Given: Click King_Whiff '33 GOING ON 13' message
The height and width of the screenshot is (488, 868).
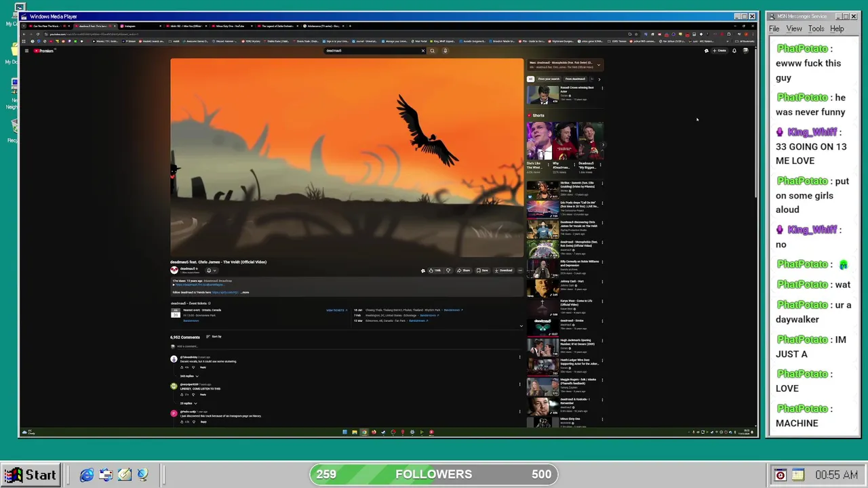Looking at the screenshot, I should [811, 146].
